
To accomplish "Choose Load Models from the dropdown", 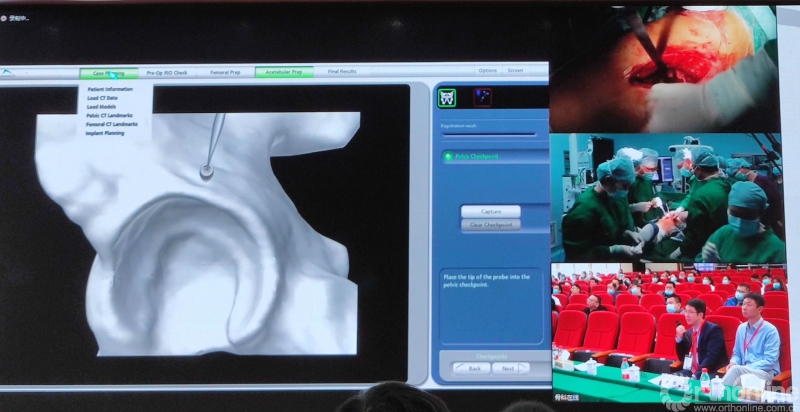I will [x=102, y=107].
